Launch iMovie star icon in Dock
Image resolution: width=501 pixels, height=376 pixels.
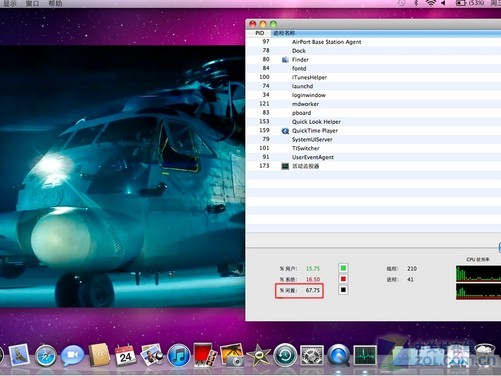[259, 356]
